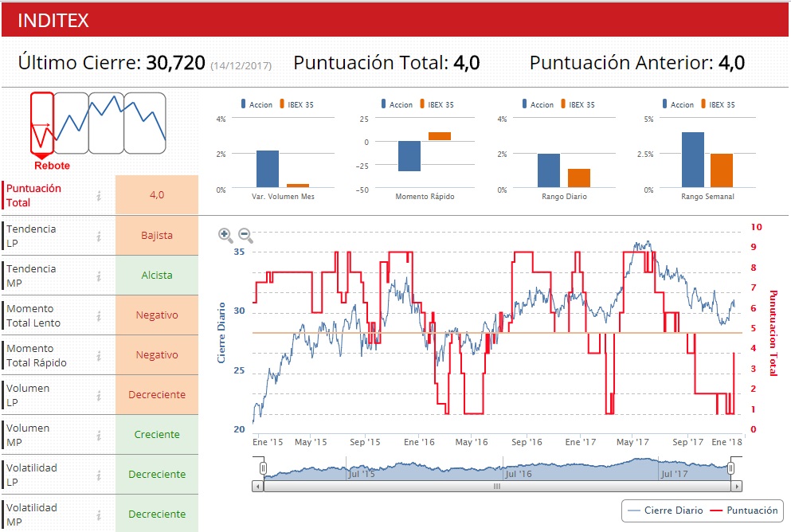Grab the left handle of the range navigator
Viewport: 791px width, 532px height.
pos(263,468)
